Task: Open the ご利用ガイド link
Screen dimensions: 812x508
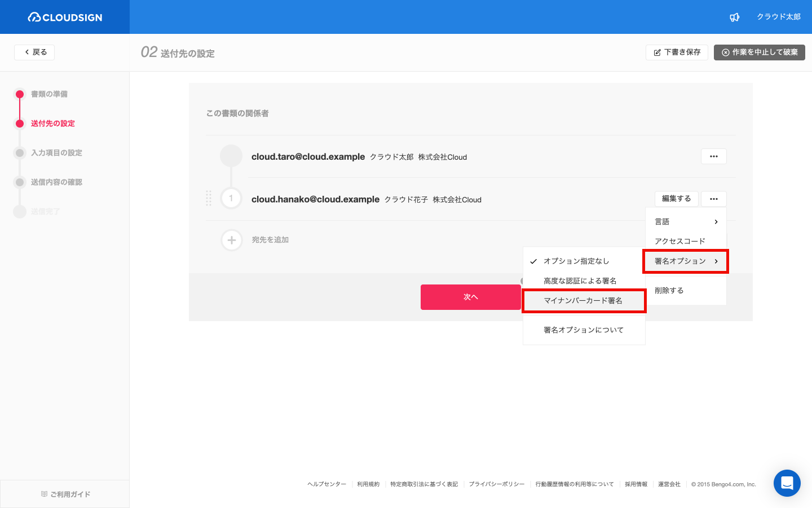Action: [65, 494]
